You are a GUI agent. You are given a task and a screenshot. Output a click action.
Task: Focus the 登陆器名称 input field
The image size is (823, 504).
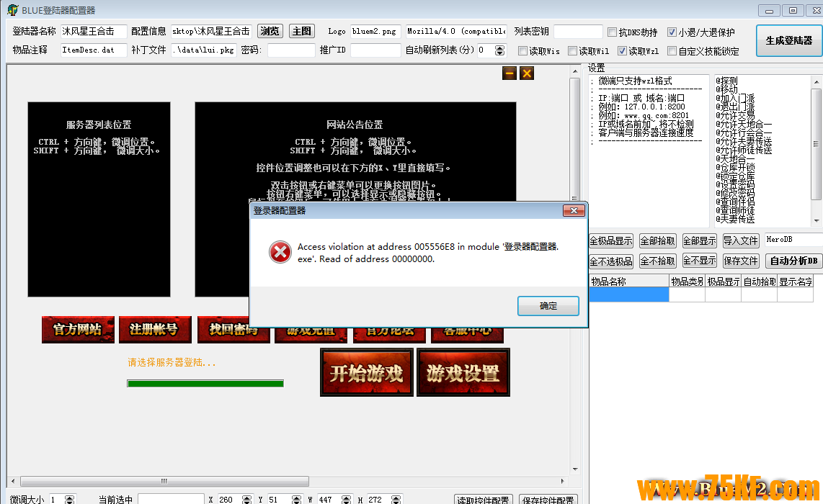click(x=94, y=32)
